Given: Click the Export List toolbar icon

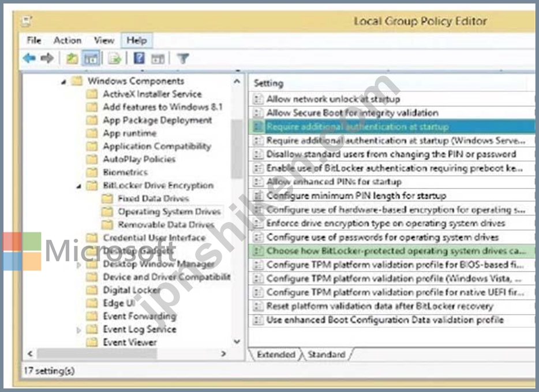Looking at the screenshot, I should tap(115, 58).
